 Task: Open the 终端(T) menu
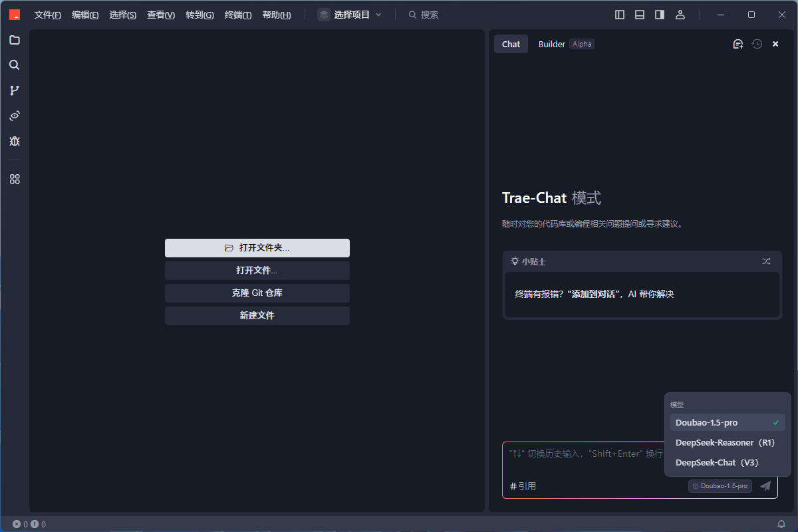click(238, 15)
